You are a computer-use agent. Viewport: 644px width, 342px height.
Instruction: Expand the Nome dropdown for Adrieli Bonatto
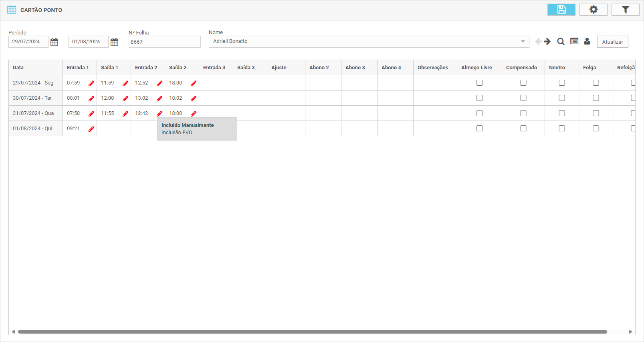(523, 42)
